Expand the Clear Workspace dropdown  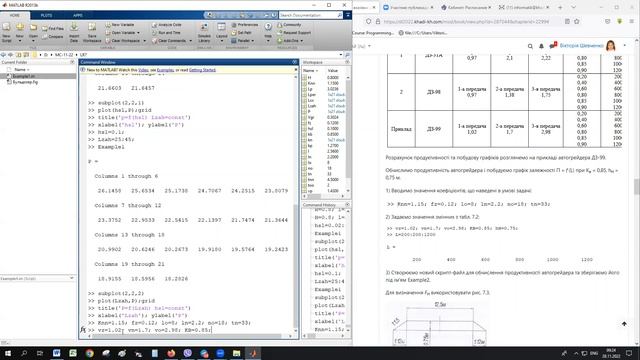(144, 41)
